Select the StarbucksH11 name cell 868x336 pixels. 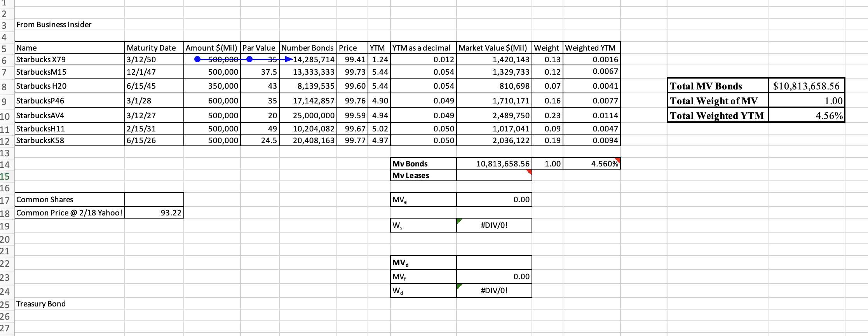[70, 129]
